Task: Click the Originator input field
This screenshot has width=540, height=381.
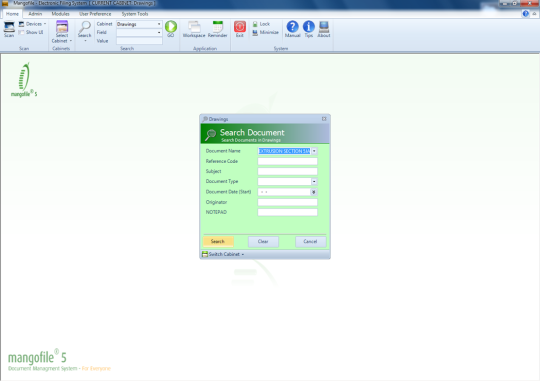Action: 288,202
